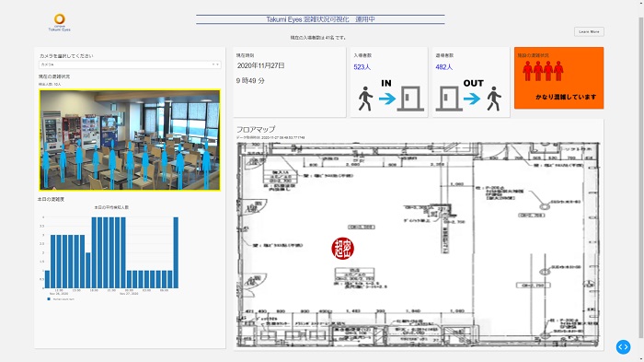Toggle the chart legend series marker

point(49,299)
